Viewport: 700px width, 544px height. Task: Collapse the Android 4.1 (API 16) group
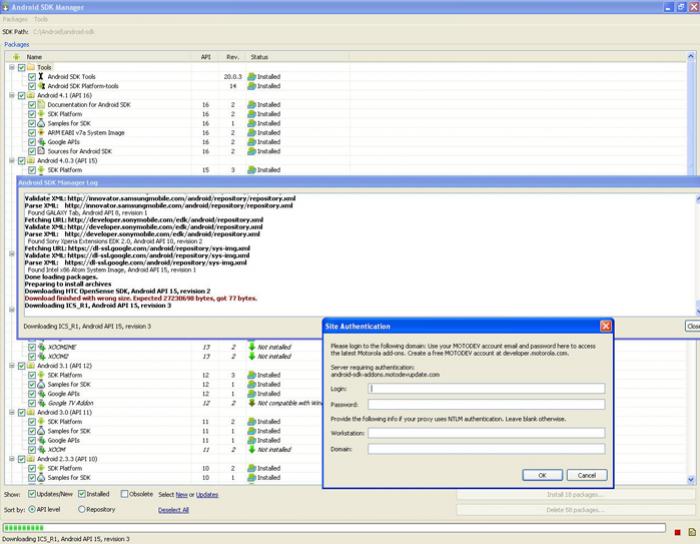12,95
